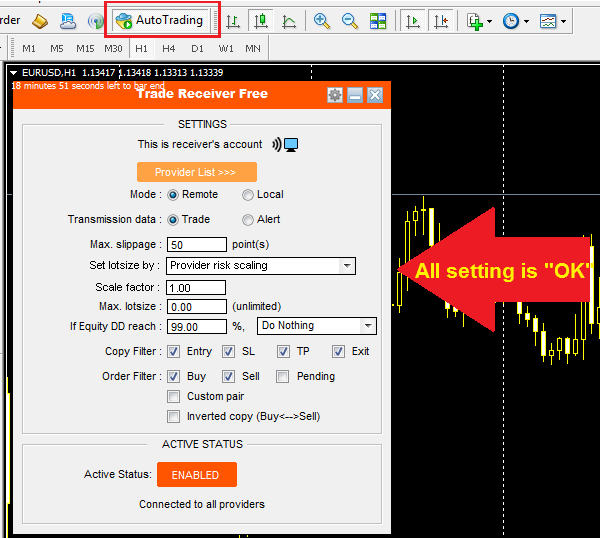The height and width of the screenshot is (538, 600).
Task: Switch to candlestick chart view
Action: coord(261,21)
